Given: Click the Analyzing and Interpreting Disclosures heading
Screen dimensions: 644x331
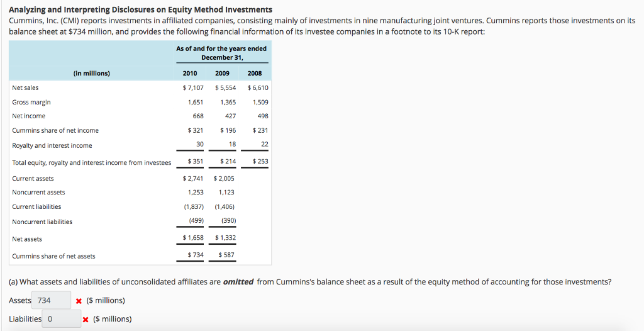Looking at the screenshot, I should pyautogui.click(x=140, y=9).
